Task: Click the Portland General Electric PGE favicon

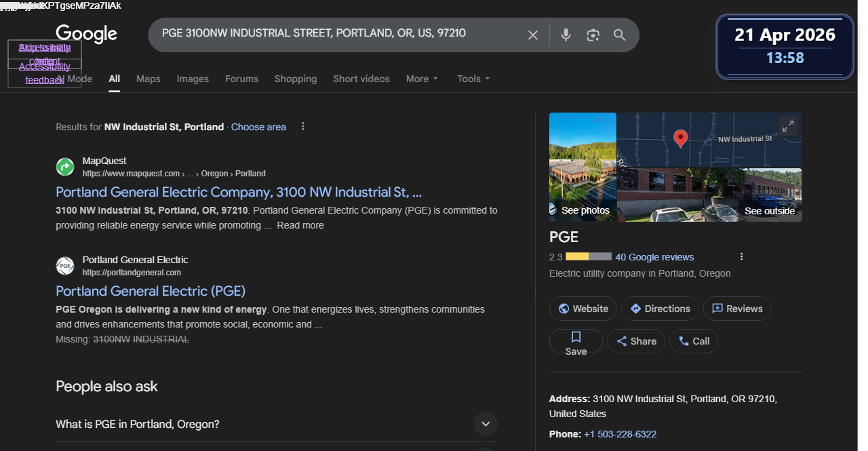Action: coord(65,266)
